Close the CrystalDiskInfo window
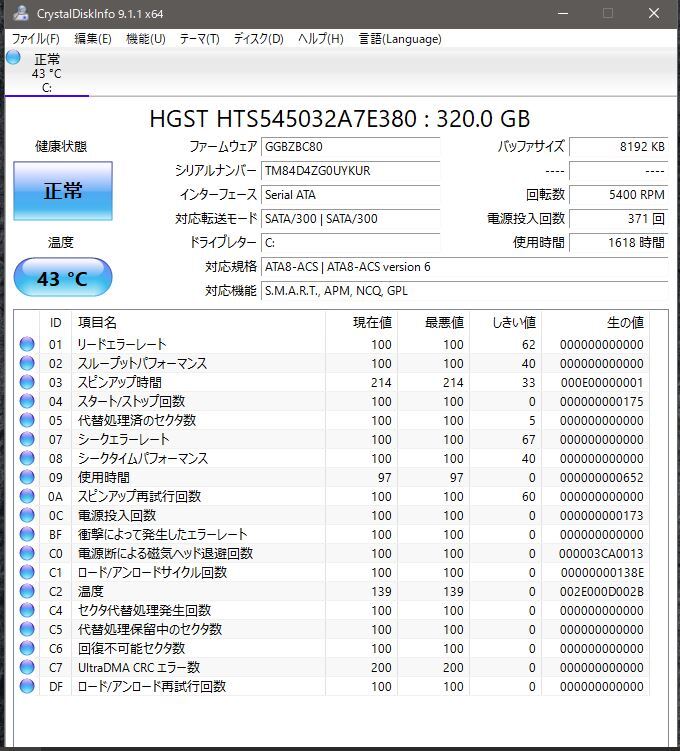Viewport: 680px width, 751px height. coord(654,13)
